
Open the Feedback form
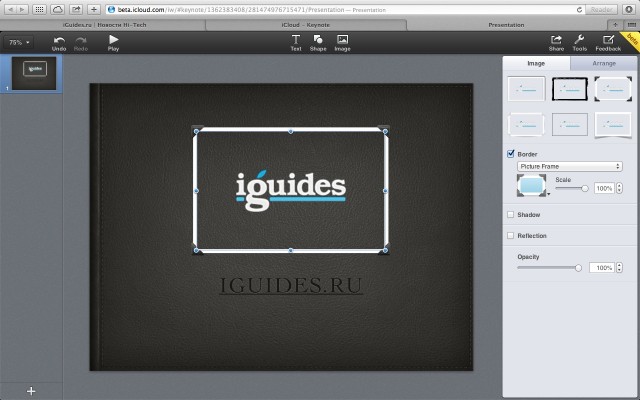(x=608, y=43)
